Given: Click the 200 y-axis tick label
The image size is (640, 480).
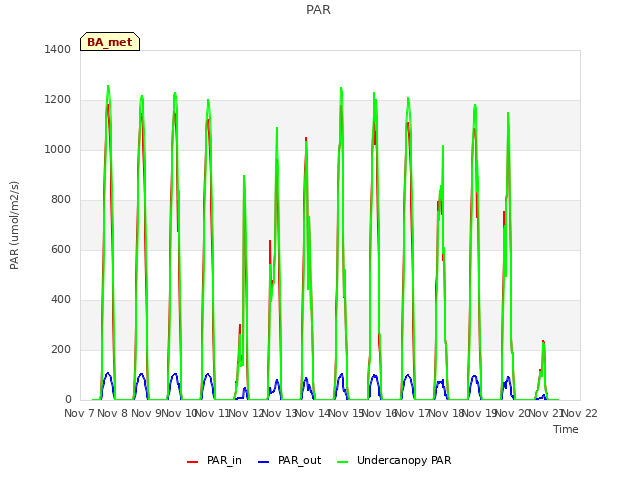Looking at the screenshot, I should point(61,349).
